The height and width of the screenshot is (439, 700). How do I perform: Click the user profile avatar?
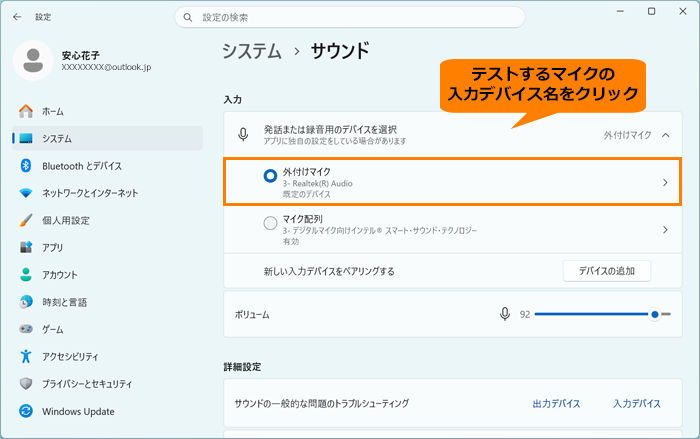(33, 60)
